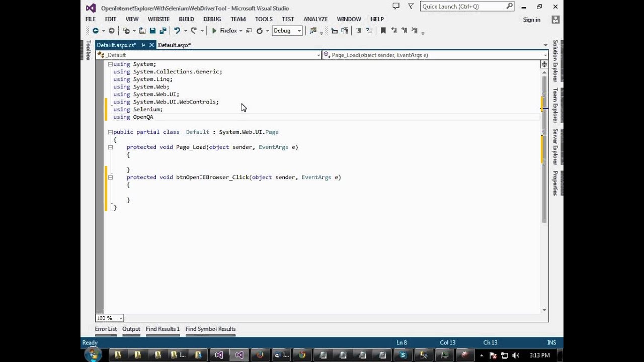
Task: Redo the last undone edit
Action: tap(194, 31)
